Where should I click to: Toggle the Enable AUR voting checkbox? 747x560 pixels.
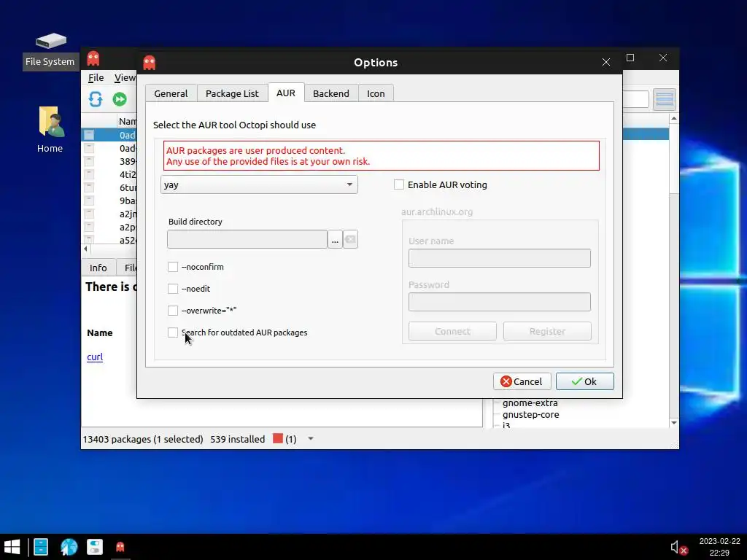399,184
